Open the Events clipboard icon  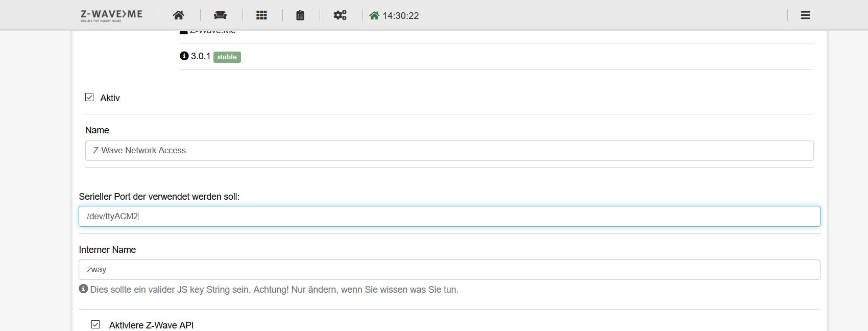300,15
